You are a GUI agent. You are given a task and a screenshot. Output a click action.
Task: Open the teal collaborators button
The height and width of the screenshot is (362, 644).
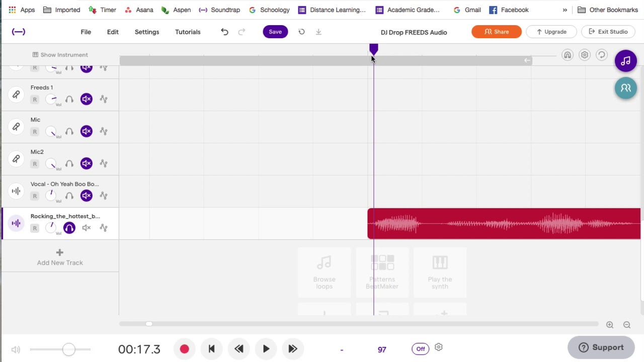(x=626, y=88)
